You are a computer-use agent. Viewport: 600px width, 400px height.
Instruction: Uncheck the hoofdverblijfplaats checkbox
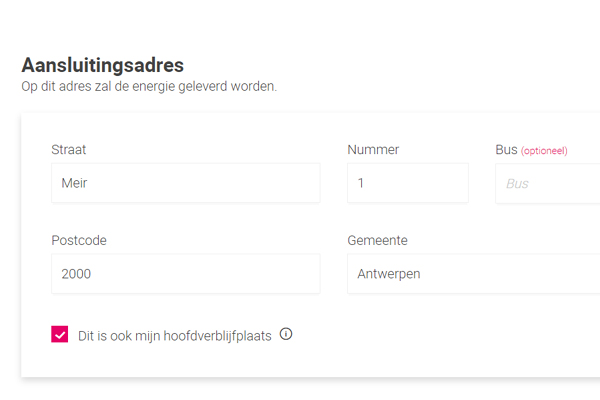[60, 334]
